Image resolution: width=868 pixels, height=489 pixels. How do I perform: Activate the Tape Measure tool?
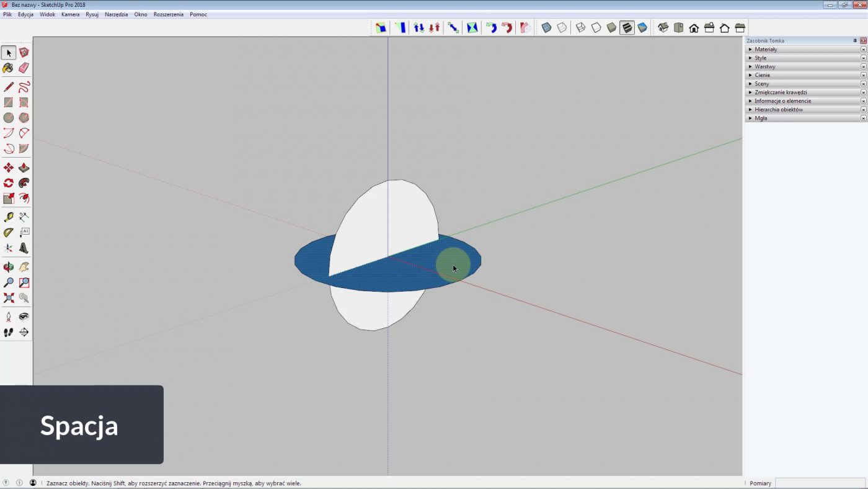tap(8, 217)
